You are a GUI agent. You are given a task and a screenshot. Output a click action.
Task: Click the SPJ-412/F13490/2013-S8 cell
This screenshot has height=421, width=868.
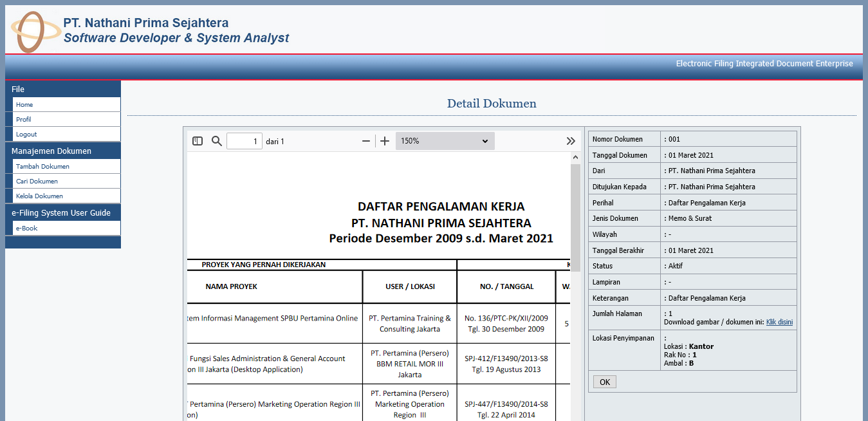pyautogui.click(x=506, y=364)
